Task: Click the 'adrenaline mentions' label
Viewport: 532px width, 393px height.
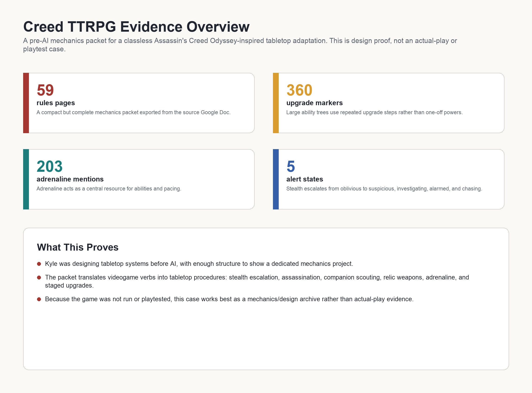Action: coord(70,179)
